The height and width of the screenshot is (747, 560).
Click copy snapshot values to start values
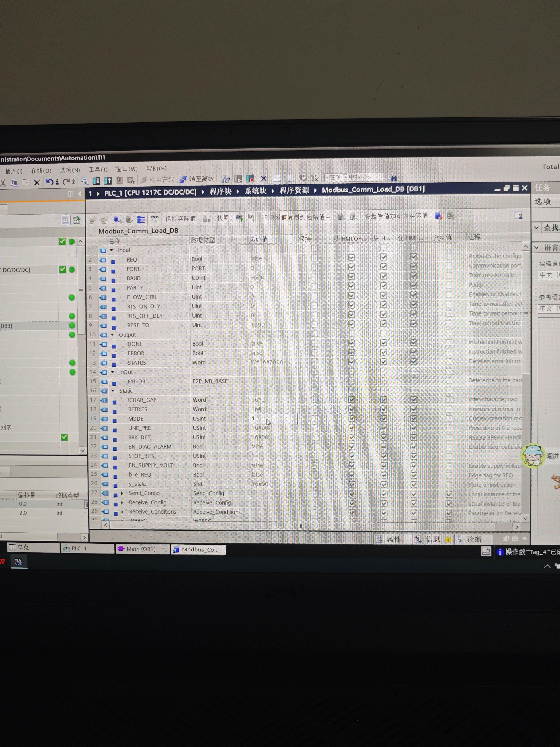(296, 217)
